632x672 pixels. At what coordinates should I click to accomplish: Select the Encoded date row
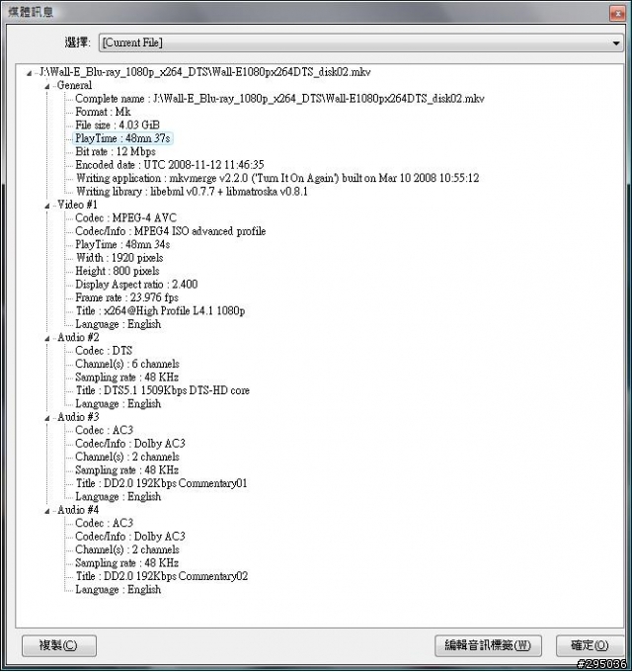[x=170, y=165]
